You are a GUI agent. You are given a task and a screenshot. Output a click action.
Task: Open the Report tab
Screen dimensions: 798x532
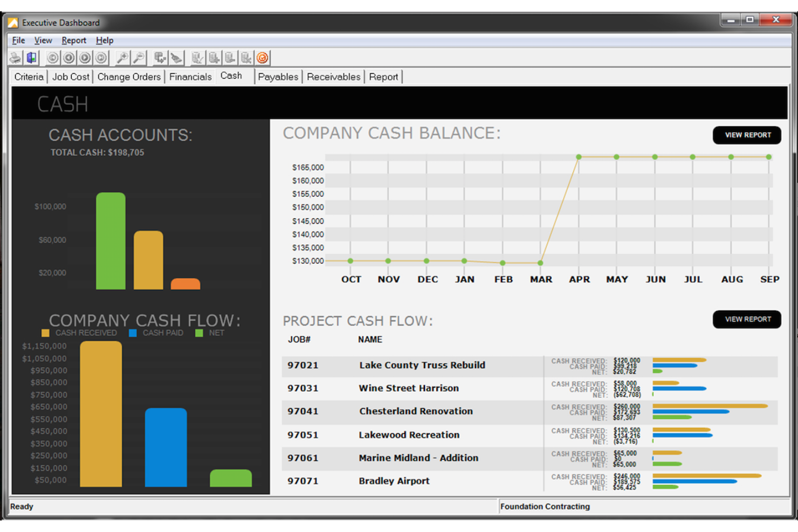pyautogui.click(x=383, y=77)
